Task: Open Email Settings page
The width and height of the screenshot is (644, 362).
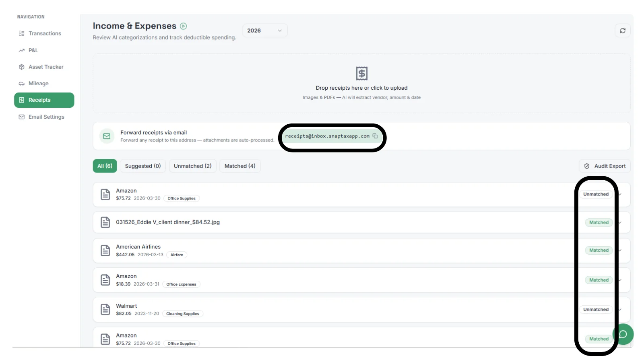Action: tap(44, 117)
